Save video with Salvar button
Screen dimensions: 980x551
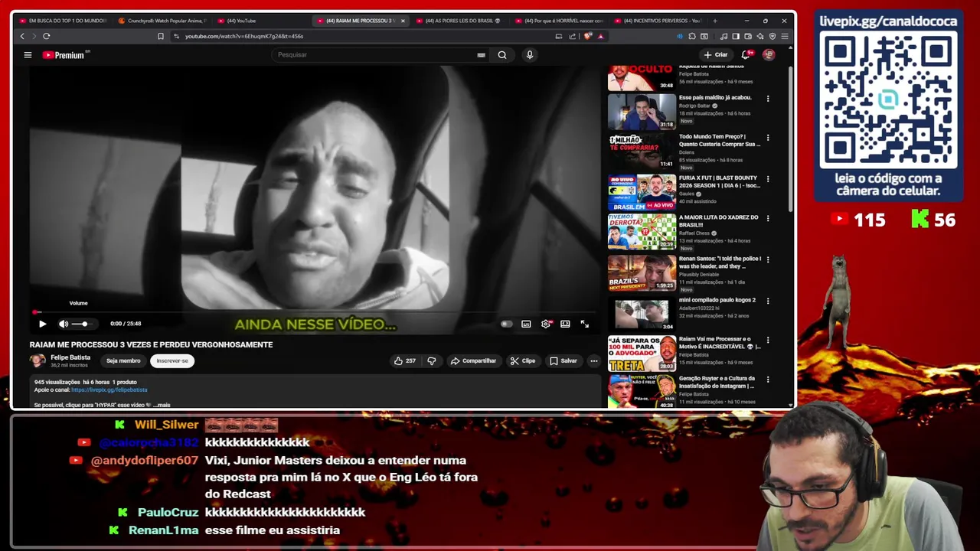point(563,361)
